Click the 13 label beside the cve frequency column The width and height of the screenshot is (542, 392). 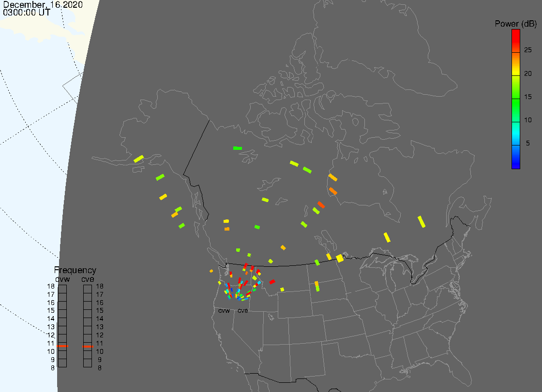click(100, 327)
